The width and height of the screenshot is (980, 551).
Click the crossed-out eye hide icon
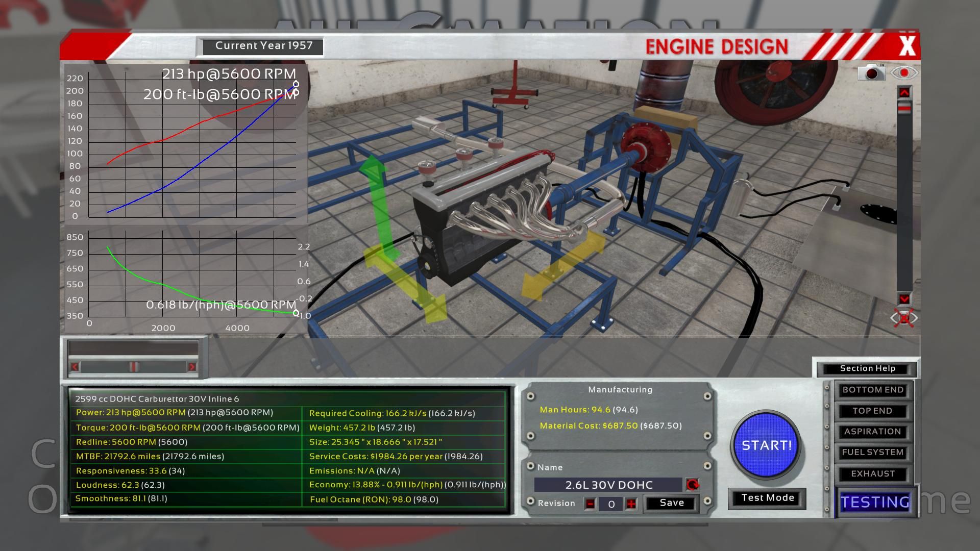click(x=904, y=318)
